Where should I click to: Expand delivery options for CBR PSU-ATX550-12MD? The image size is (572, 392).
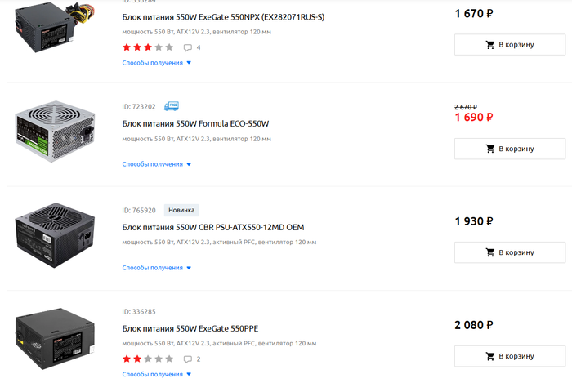point(157,268)
